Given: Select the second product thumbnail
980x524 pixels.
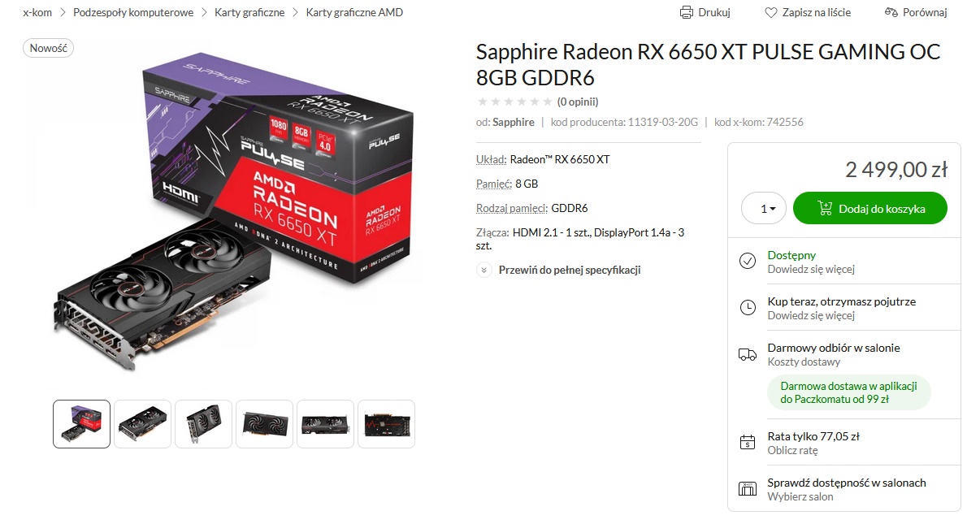Looking at the screenshot, I should point(142,424).
